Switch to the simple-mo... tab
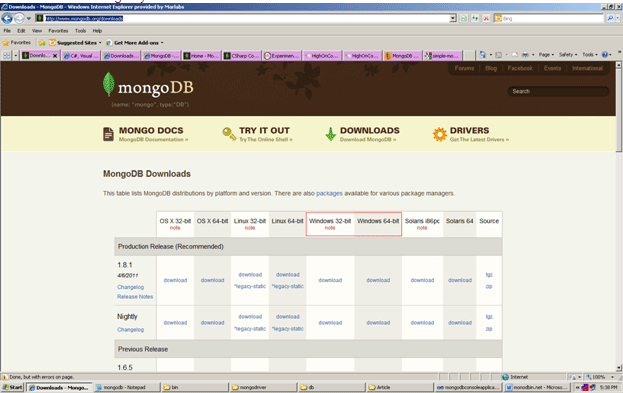 (442, 56)
